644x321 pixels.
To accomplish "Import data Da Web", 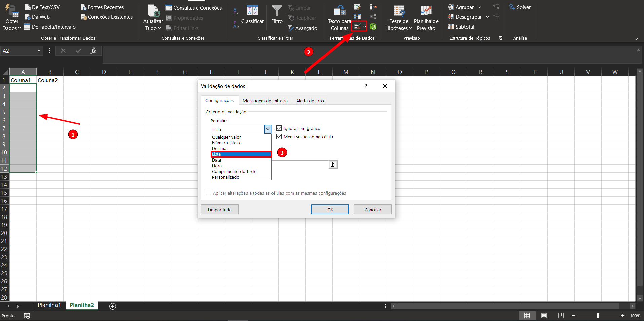I will [x=37, y=17].
